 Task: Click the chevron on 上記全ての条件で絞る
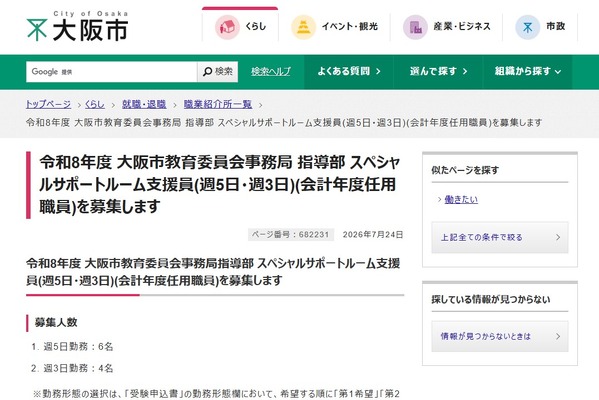coord(558,237)
